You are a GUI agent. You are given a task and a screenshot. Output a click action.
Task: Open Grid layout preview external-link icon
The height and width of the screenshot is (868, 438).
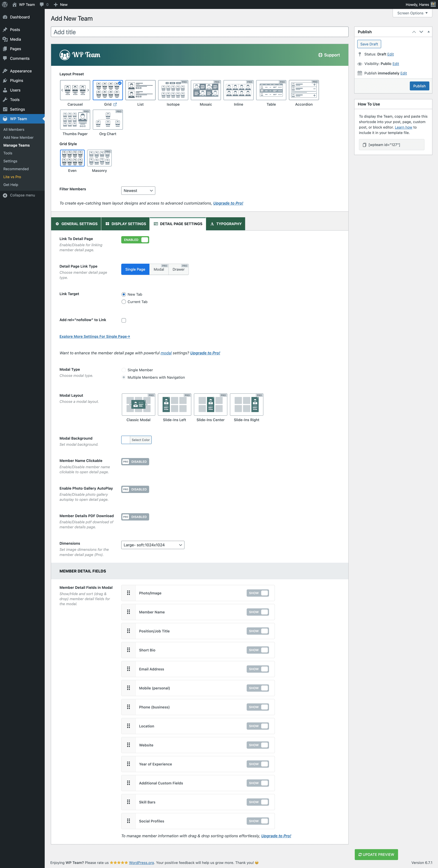point(115,105)
